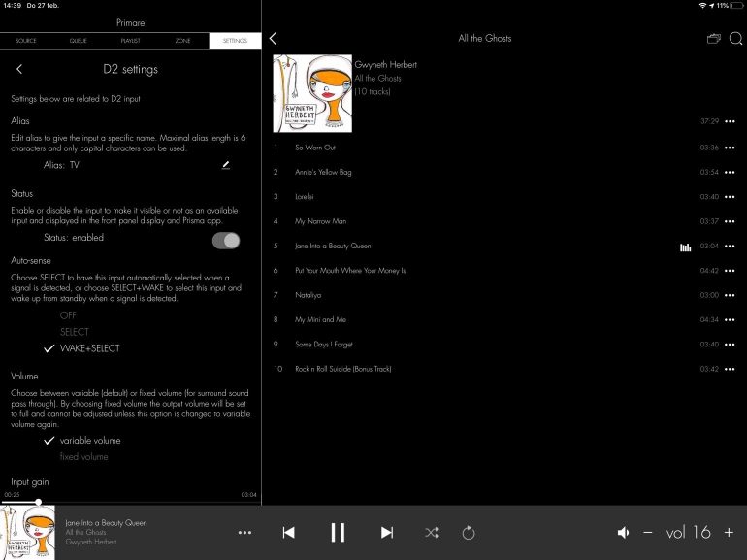Go to the previous track
This screenshot has width=747, height=560.
click(x=288, y=533)
